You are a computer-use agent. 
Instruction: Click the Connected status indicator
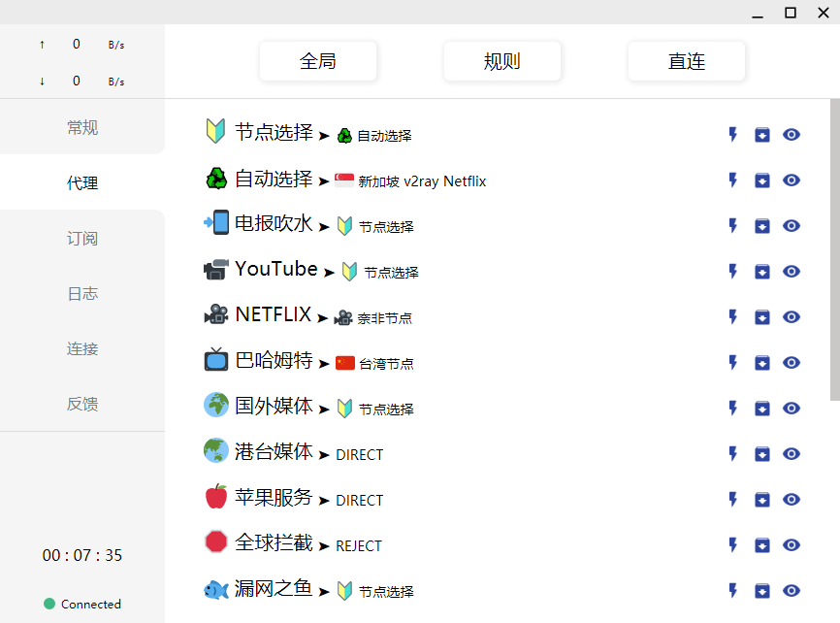[82, 604]
